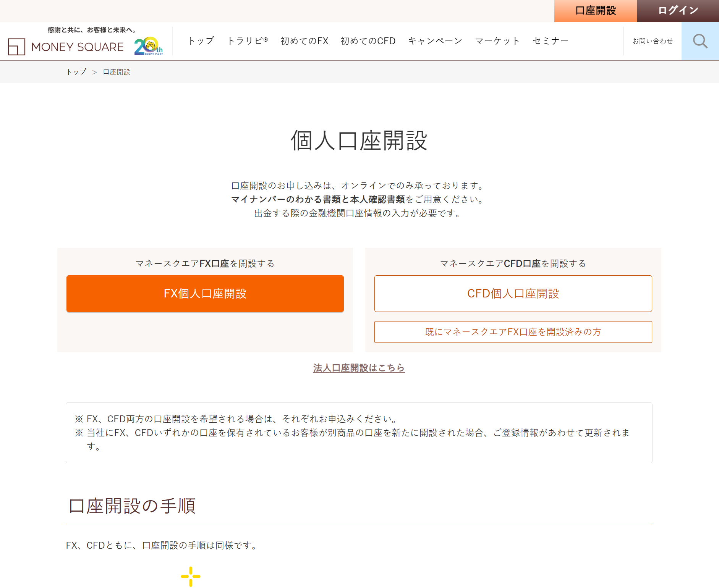Click the ログイン header button

(x=678, y=11)
